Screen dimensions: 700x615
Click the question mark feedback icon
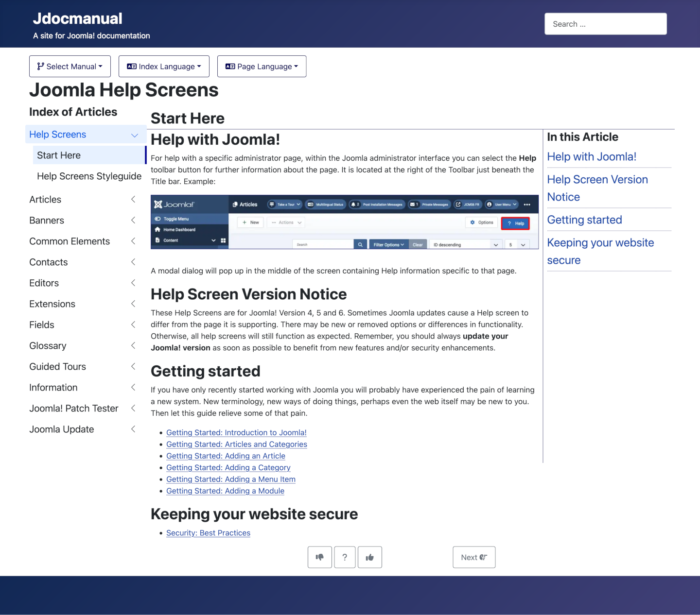345,557
